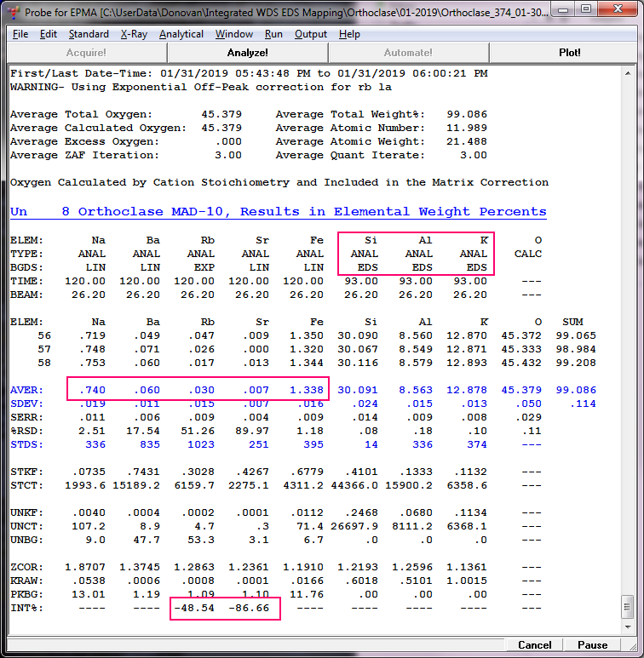
Task: Open the X-Ray menu
Action: [134, 34]
